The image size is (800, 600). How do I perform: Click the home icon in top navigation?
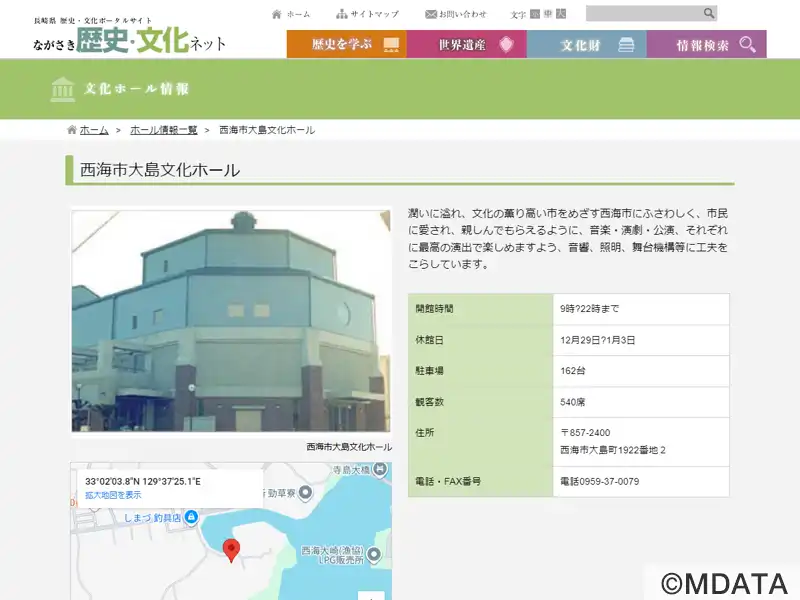click(277, 14)
